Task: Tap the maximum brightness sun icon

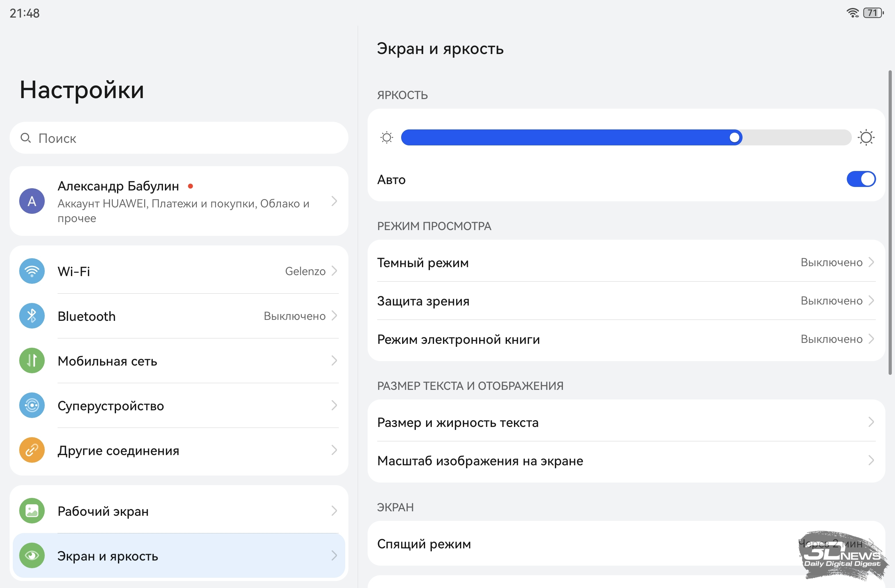Action: (866, 138)
